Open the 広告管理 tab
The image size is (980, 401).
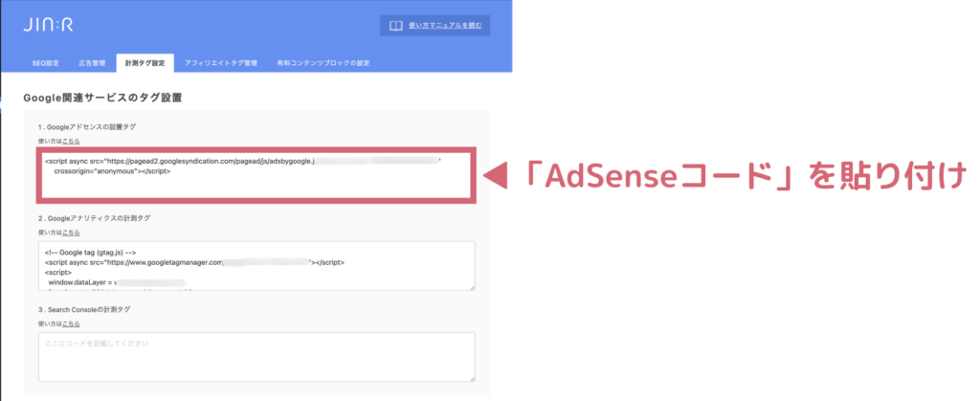tap(92, 63)
